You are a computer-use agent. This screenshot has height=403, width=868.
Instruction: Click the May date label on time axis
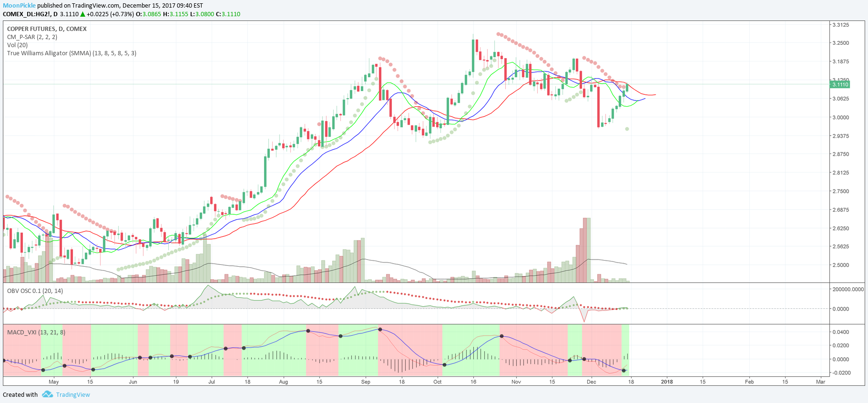(x=54, y=382)
